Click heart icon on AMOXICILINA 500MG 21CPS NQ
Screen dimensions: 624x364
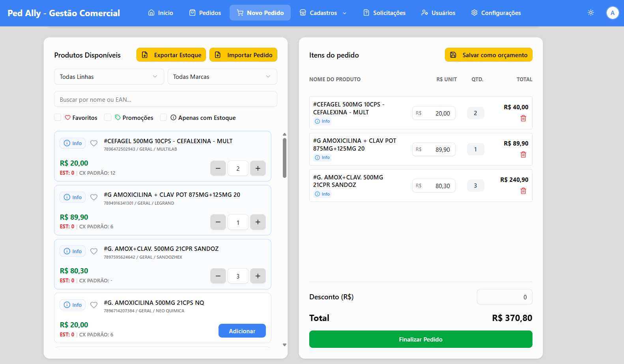[x=94, y=305]
